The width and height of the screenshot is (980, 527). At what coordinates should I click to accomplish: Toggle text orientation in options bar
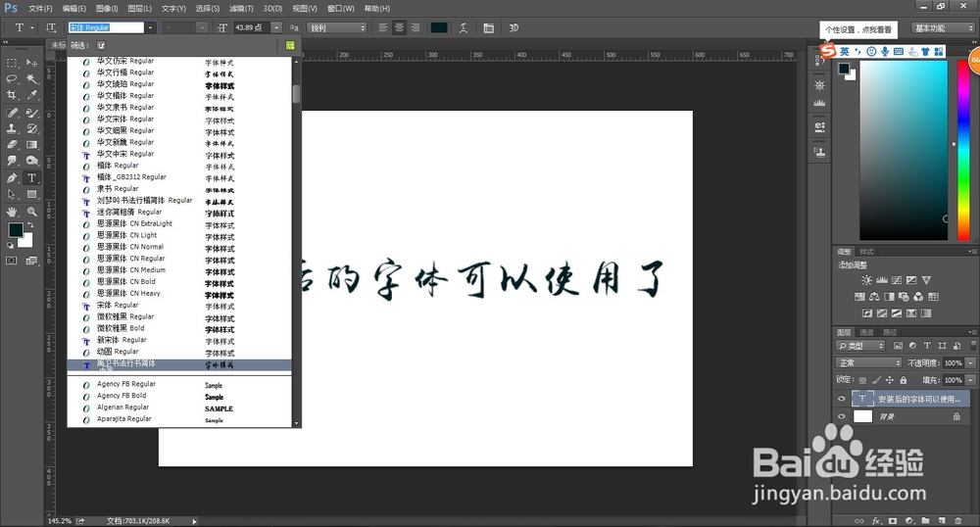coord(51,27)
